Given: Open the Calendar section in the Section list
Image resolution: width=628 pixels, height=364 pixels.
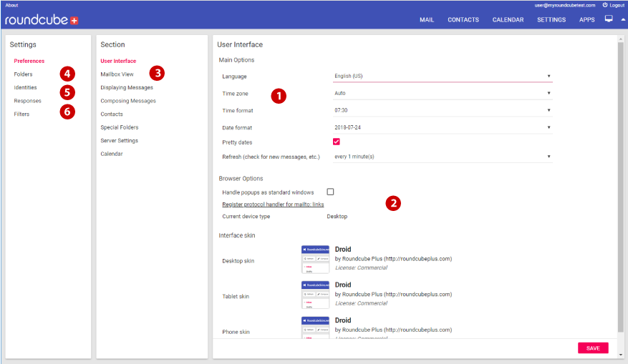Looking at the screenshot, I should (111, 154).
